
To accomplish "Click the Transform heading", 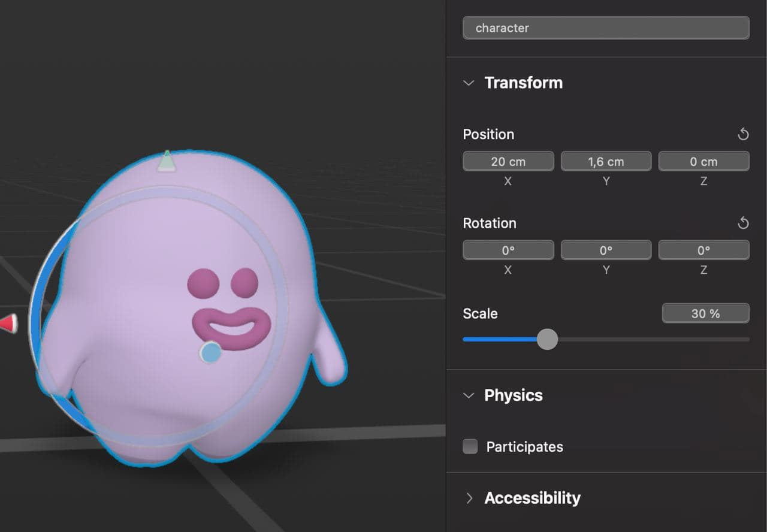I will (x=523, y=83).
